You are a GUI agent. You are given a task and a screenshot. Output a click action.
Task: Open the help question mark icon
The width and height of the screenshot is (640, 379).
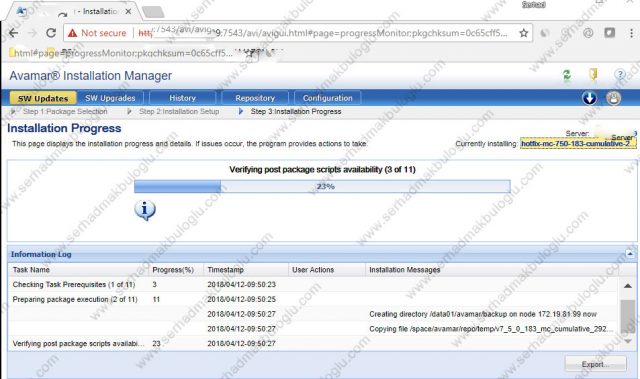coord(620,75)
